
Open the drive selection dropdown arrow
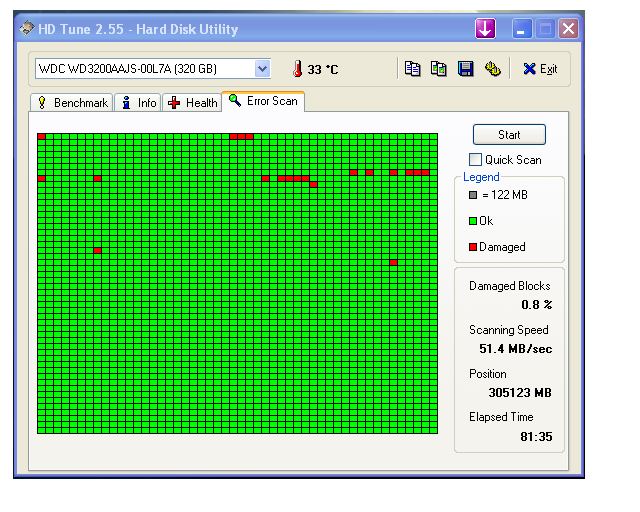pos(262,68)
